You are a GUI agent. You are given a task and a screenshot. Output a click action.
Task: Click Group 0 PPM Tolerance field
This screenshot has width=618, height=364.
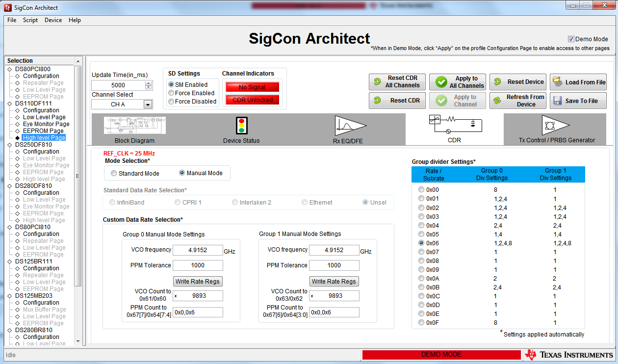(198, 265)
